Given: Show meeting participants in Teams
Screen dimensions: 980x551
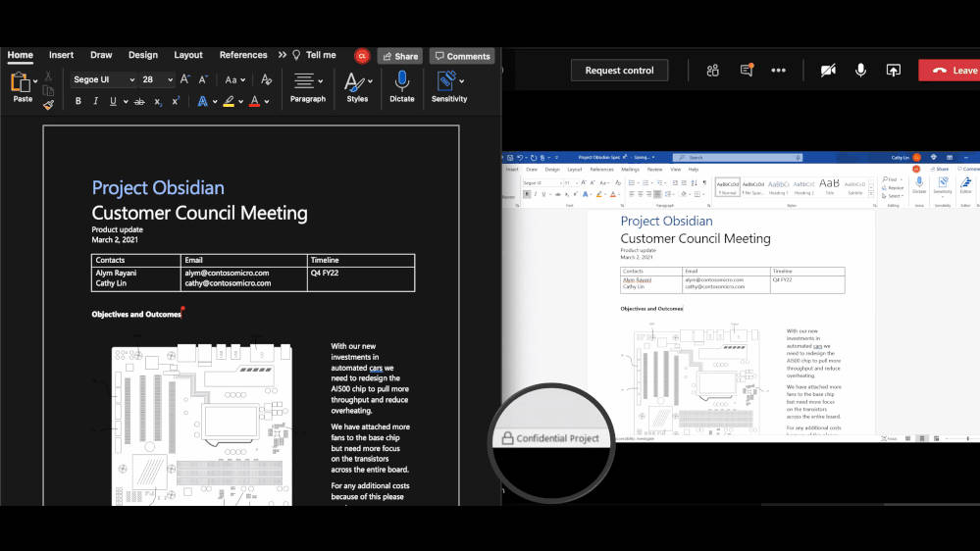Looking at the screenshot, I should [713, 70].
